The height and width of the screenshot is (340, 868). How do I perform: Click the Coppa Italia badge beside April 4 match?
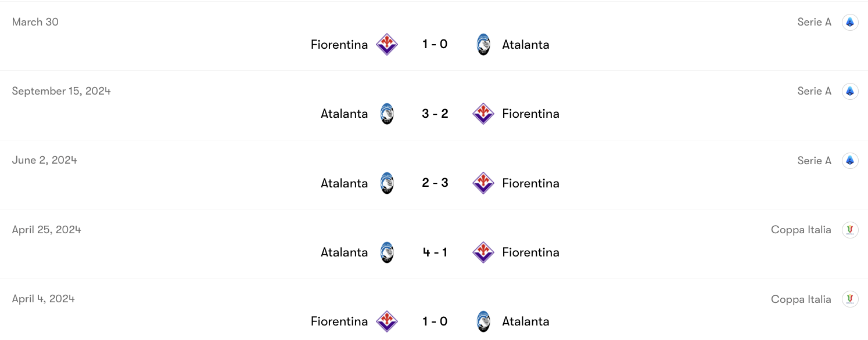coord(850,299)
